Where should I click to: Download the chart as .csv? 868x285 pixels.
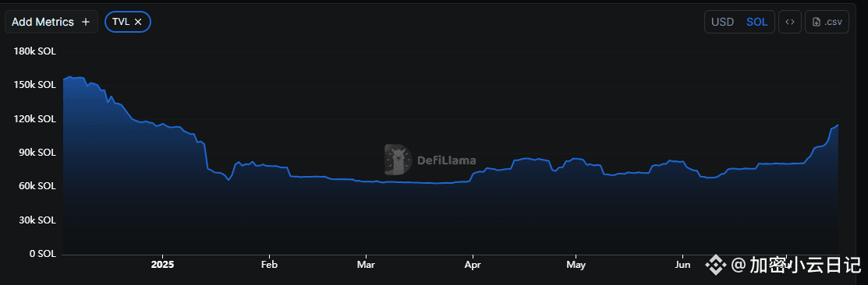pos(827,22)
